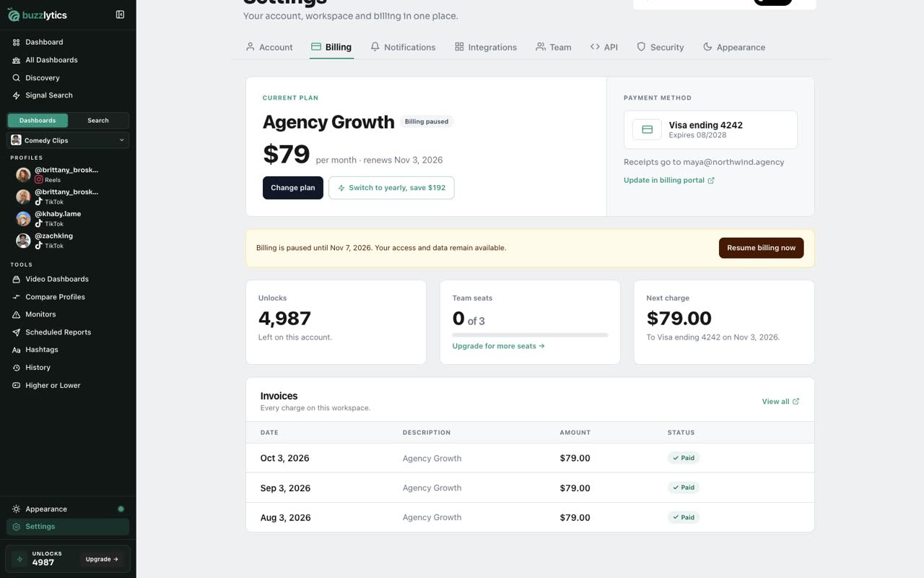
Task: Click the Aug 3, 2026 invoice date
Action: (286, 517)
